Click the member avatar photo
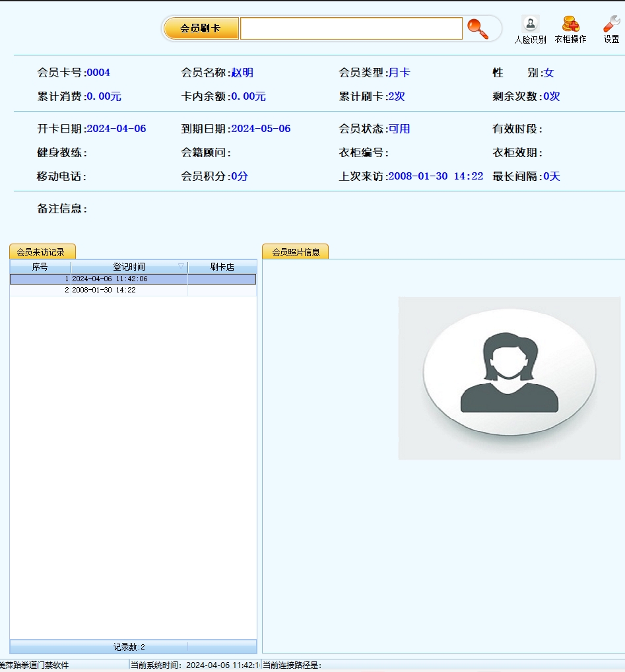Screen dimensions: 625x672 coord(509,378)
